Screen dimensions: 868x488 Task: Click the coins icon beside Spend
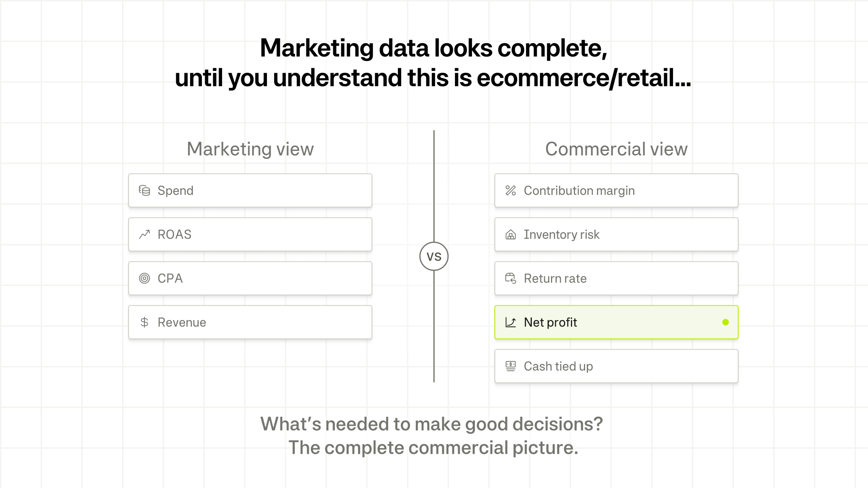point(144,191)
